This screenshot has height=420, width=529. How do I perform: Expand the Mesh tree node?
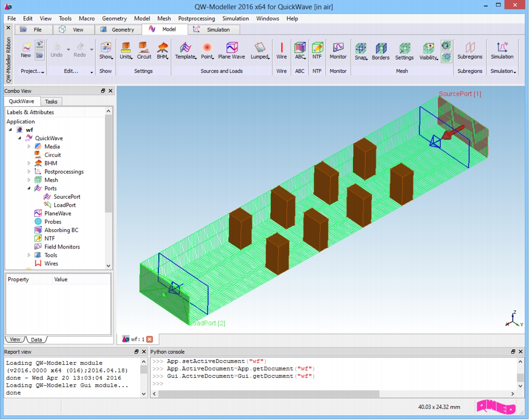tap(29, 180)
